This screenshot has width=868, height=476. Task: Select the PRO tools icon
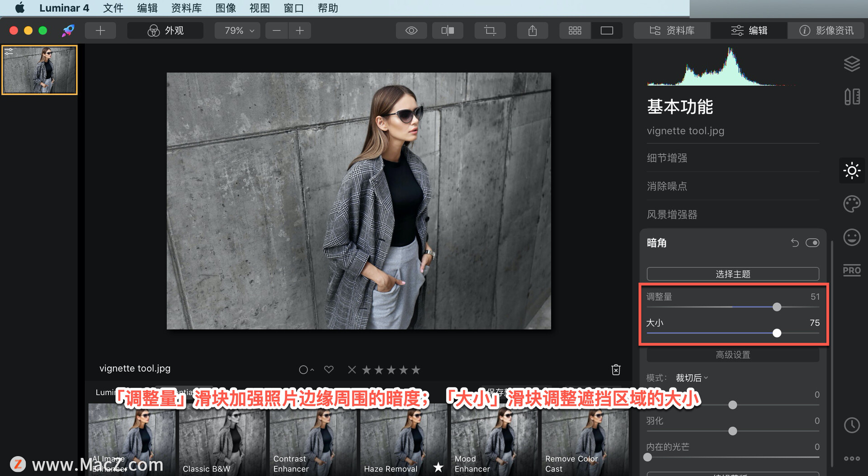pos(852,271)
